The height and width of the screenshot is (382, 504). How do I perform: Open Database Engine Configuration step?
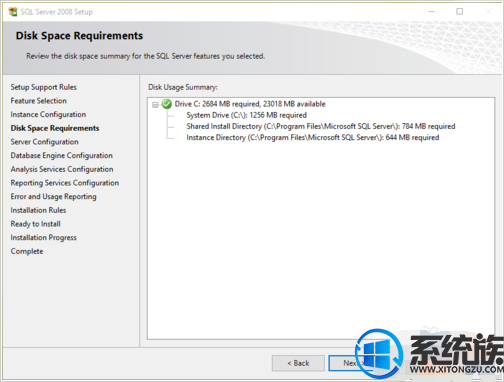coord(62,155)
